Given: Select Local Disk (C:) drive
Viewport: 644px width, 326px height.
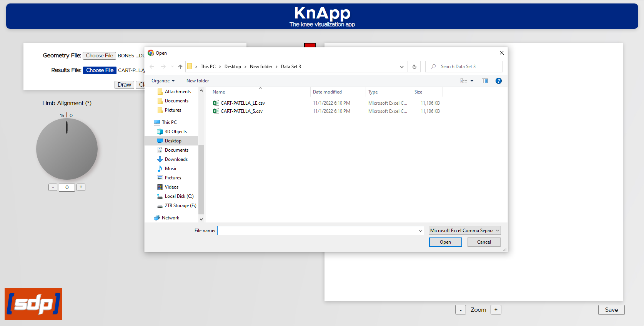Looking at the screenshot, I should [175, 196].
